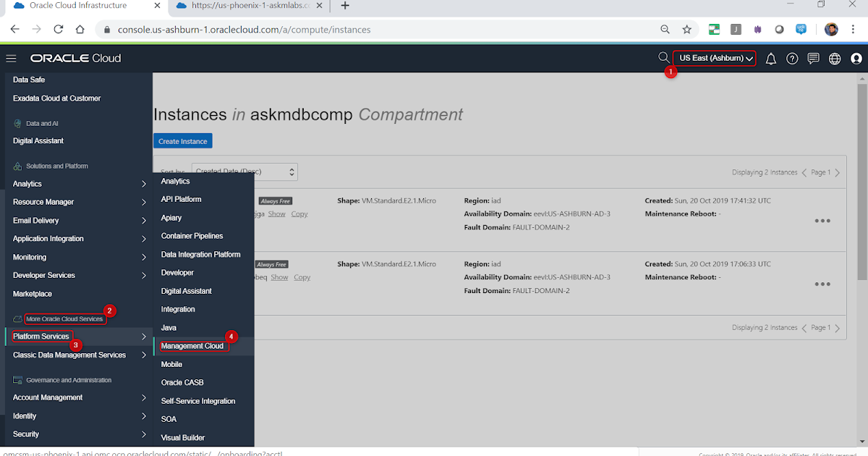This screenshot has width=868, height=456.
Task: Open the user profile avatar icon
Action: 856,57
